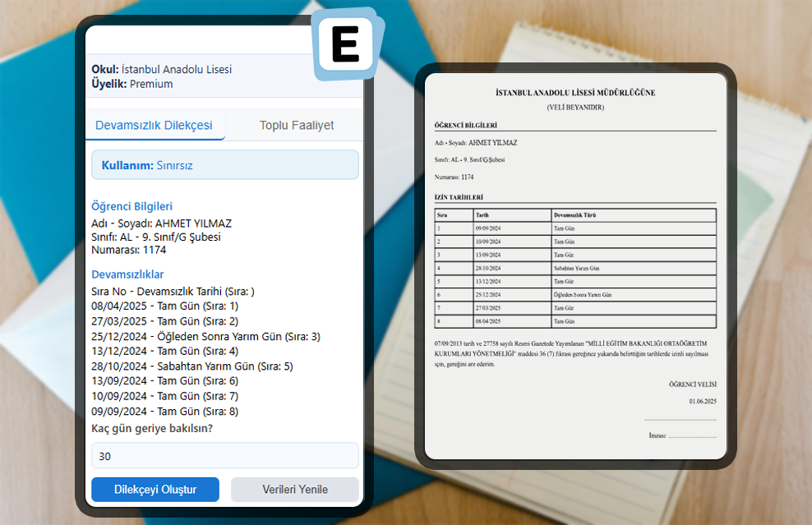Image resolution: width=812 pixels, height=525 pixels.
Task: Click the Üyelik: Premium text
Action: tap(132, 84)
